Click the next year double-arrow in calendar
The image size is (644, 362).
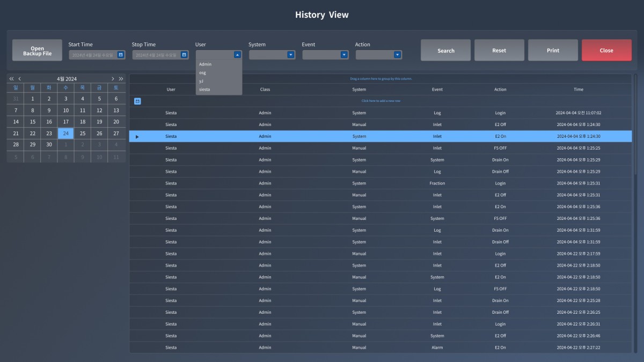pos(121,79)
